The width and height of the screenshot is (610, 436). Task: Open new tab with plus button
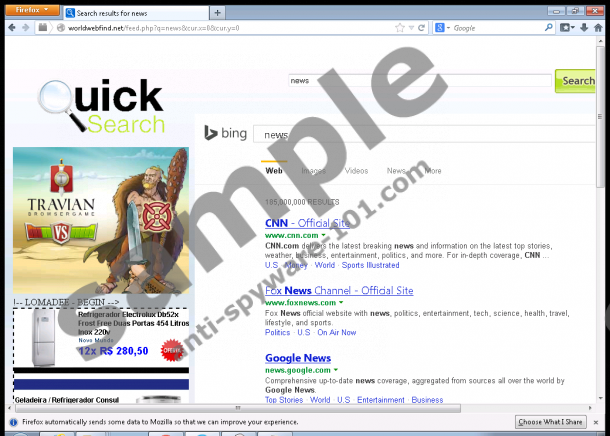(218, 11)
